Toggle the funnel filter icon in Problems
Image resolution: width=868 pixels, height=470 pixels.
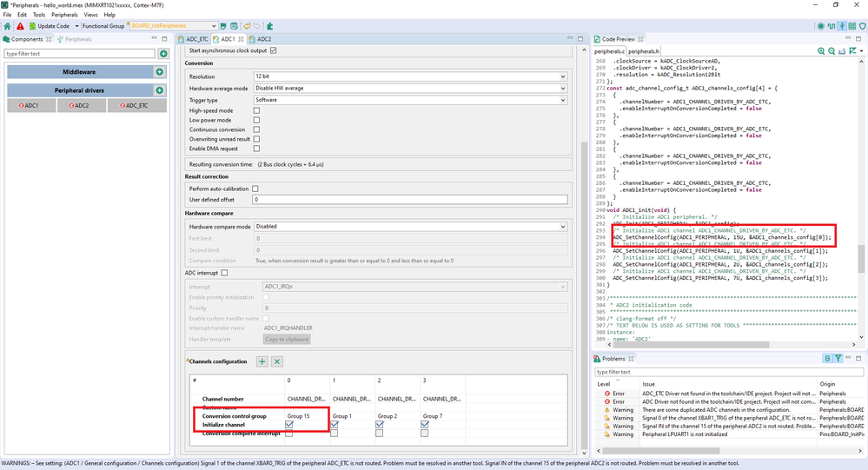(x=838, y=359)
